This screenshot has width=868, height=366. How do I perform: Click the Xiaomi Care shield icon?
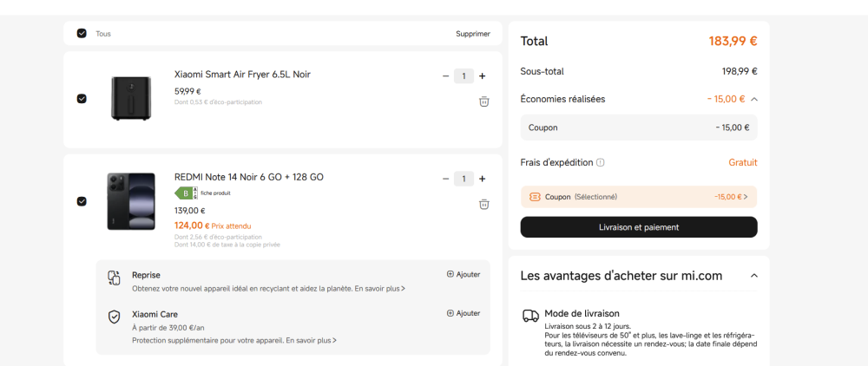[x=114, y=317]
